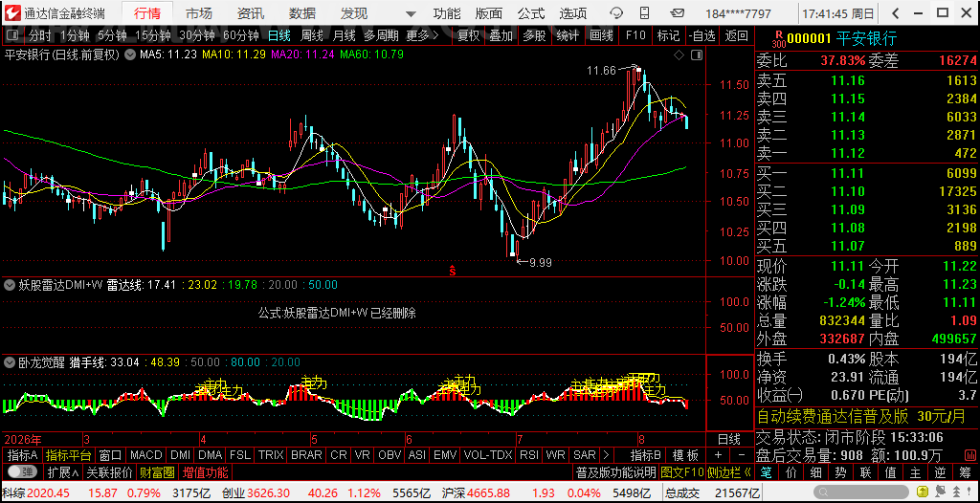
Task: Open the 资讯 tab
Action: [250, 13]
